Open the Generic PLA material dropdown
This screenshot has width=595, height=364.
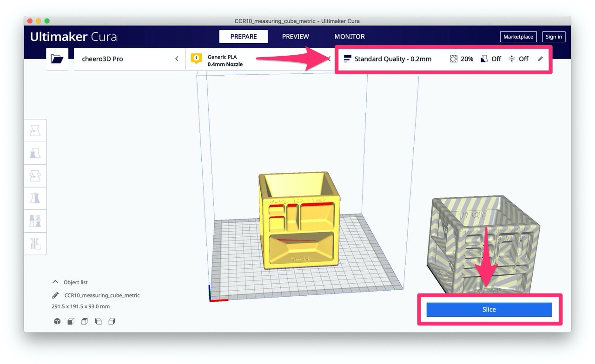(x=260, y=59)
